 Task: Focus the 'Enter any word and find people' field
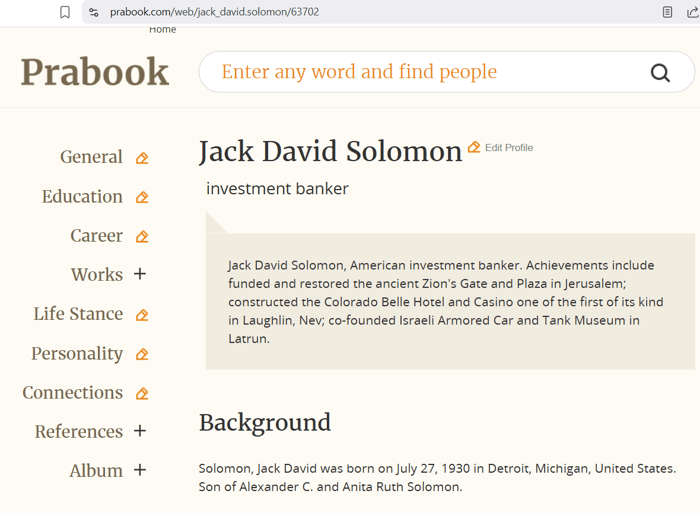tap(420, 72)
